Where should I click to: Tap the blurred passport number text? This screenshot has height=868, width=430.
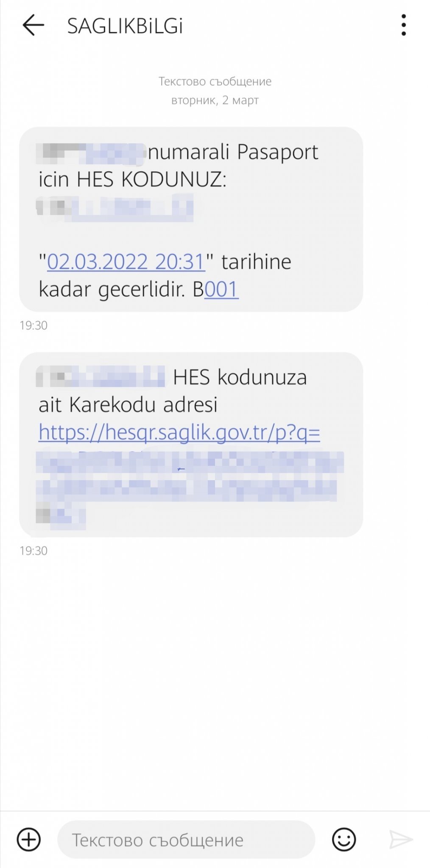(x=91, y=153)
